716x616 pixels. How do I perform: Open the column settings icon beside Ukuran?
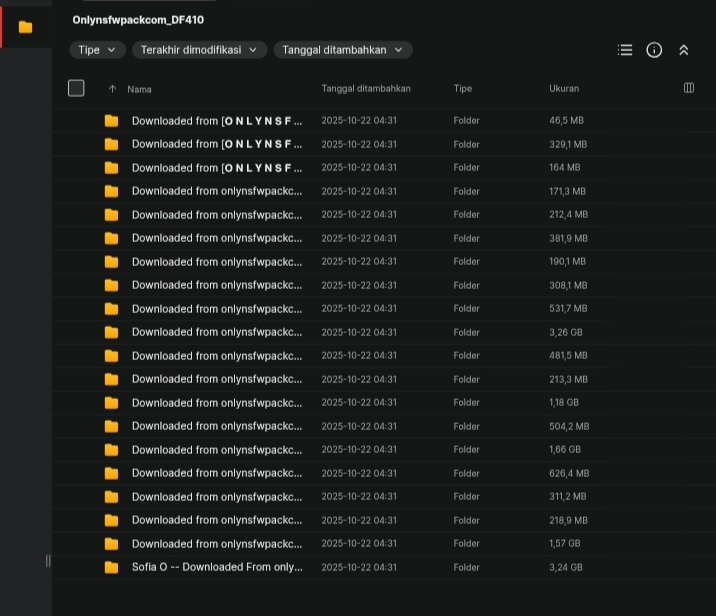pyautogui.click(x=689, y=88)
